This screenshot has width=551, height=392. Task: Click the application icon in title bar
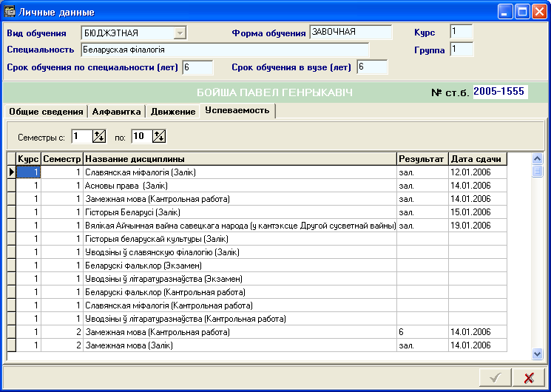pos(10,12)
